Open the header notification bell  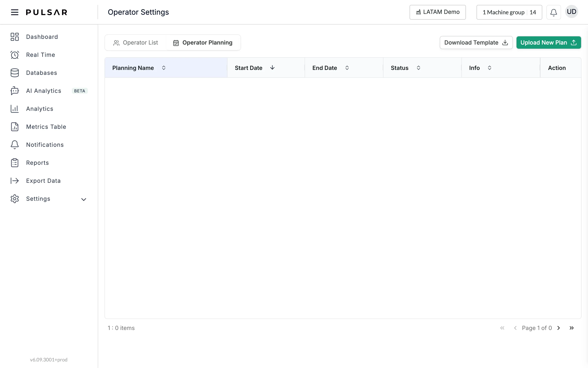click(553, 12)
